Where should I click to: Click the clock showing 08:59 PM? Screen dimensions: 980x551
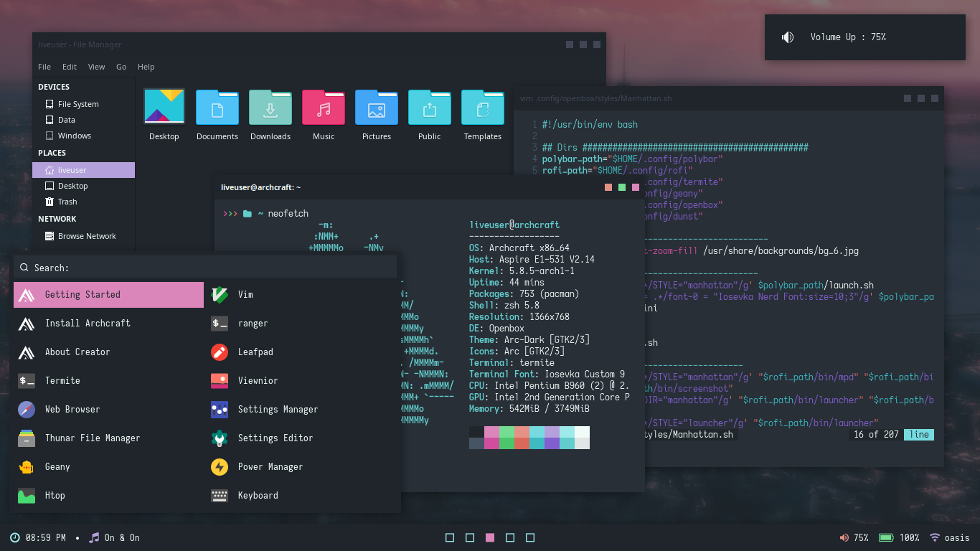(38, 537)
